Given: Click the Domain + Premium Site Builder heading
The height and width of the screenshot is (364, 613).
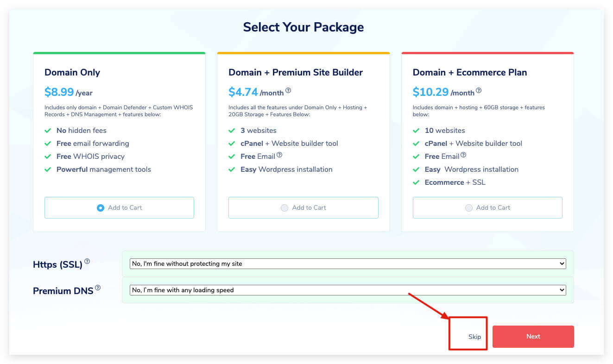Looking at the screenshot, I should pyautogui.click(x=296, y=72).
